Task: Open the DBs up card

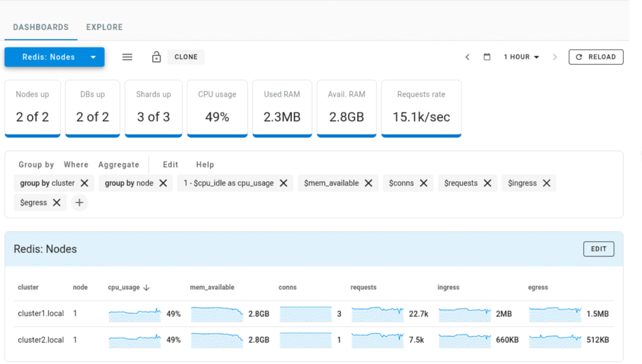Action: (x=93, y=109)
